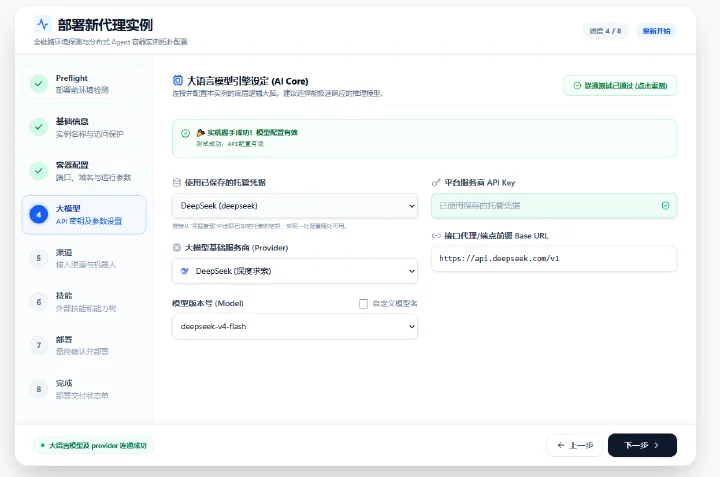Click the dark next step button
This screenshot has height=477, width=720.
pyautogui.click(x=642, y=445)
